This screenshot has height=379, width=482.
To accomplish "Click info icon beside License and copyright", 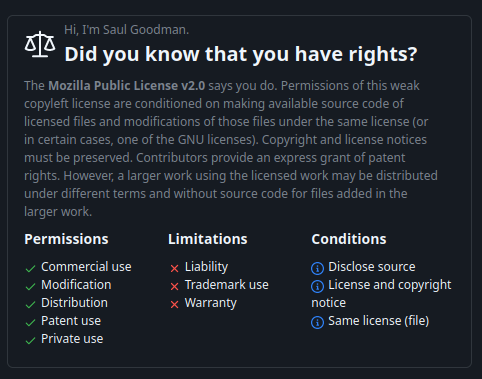I will click(317, 286).
